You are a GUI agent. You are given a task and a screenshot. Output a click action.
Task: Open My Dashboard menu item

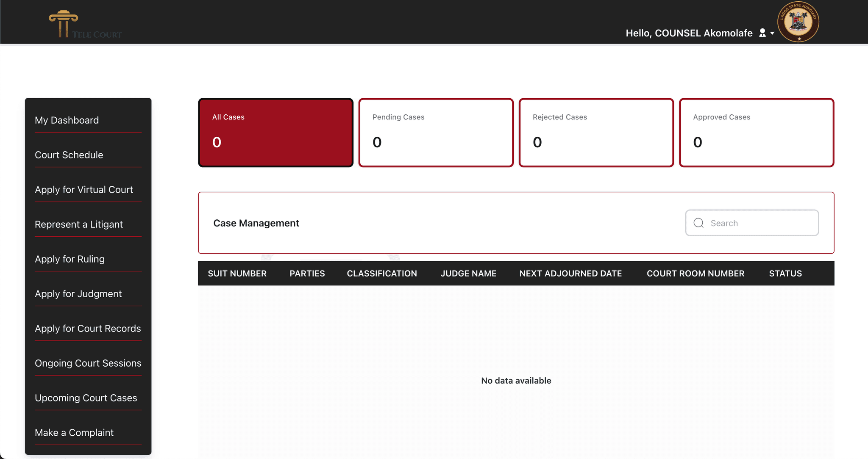coord(67,120)
